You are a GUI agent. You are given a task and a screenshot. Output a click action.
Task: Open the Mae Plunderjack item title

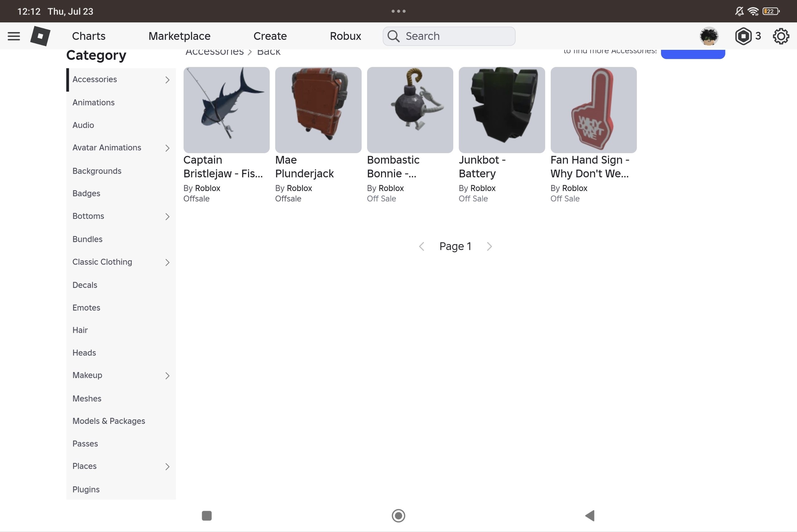coord(304,167)
